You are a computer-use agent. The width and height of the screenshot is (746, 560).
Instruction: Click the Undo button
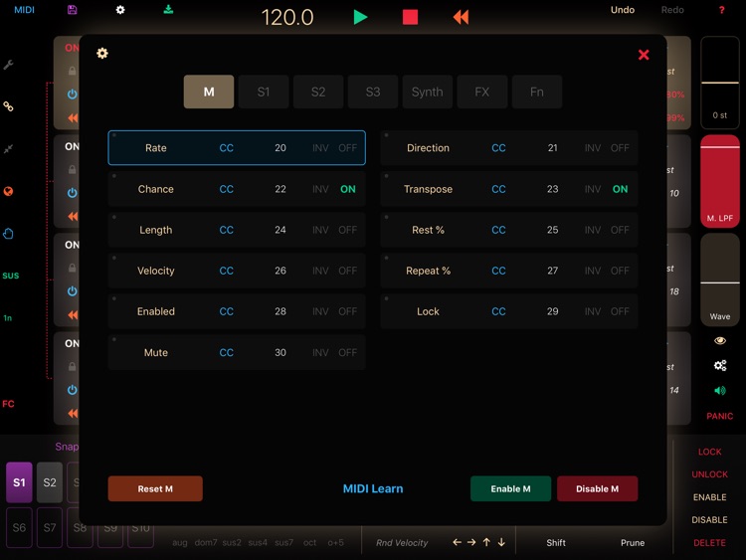pos(623,10)
